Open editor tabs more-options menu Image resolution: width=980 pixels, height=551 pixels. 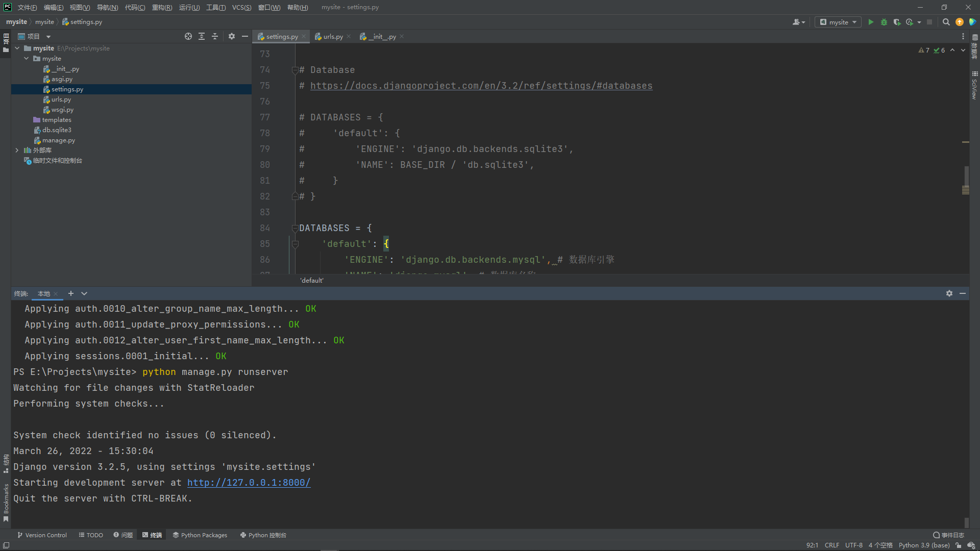(x=963, y=36)
